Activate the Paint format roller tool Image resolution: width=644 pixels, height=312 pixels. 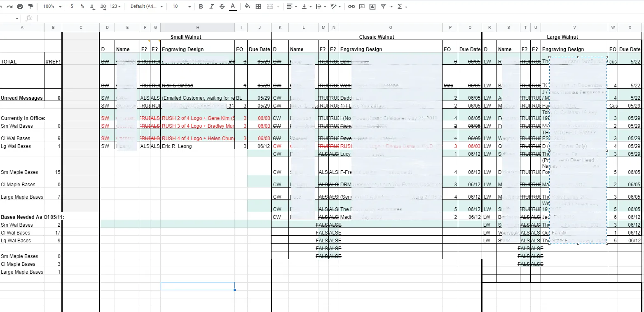[x=31, y=7]
